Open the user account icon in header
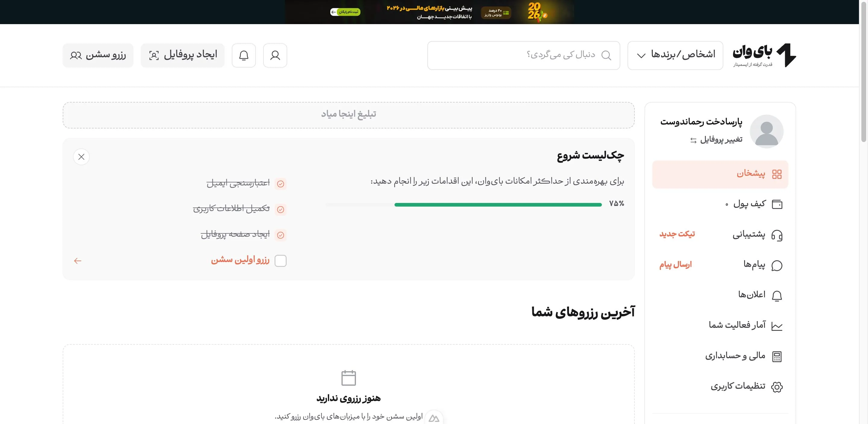Viewport: 868px width, 424px height. point(275,55)
